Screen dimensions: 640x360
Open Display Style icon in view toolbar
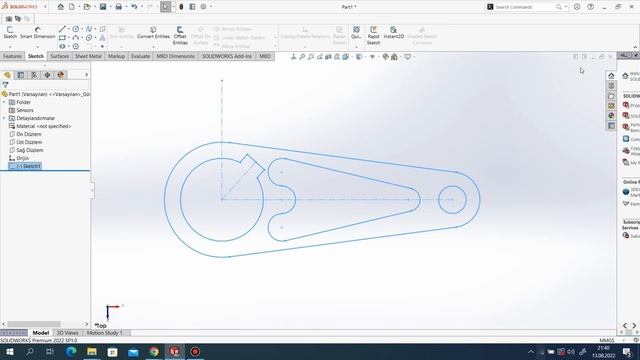pos(358,57)
